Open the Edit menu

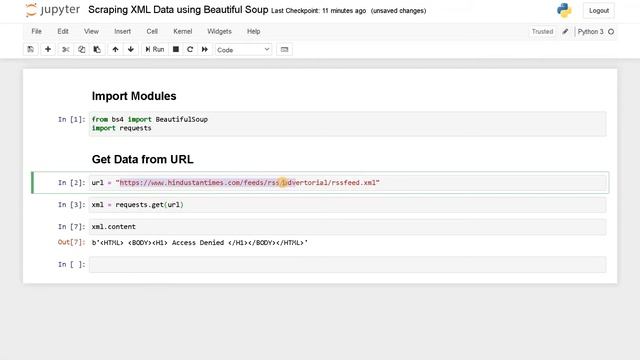click(x=63, y=31)
